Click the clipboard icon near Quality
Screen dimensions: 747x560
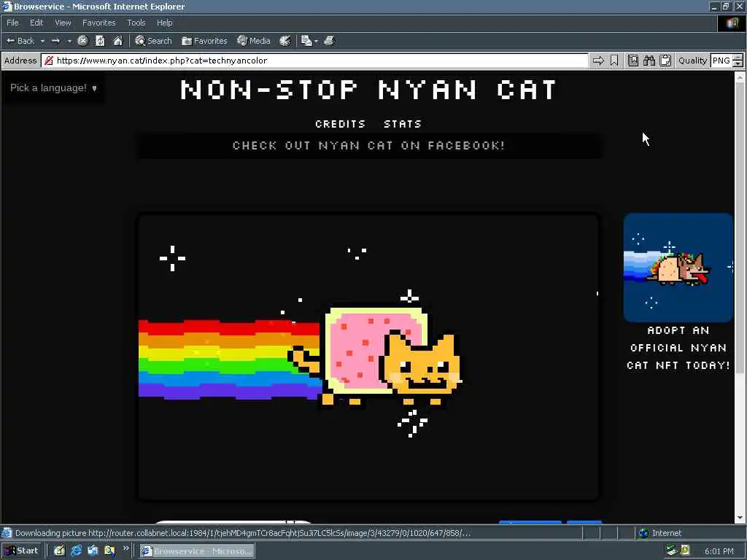tap(665, 61)
